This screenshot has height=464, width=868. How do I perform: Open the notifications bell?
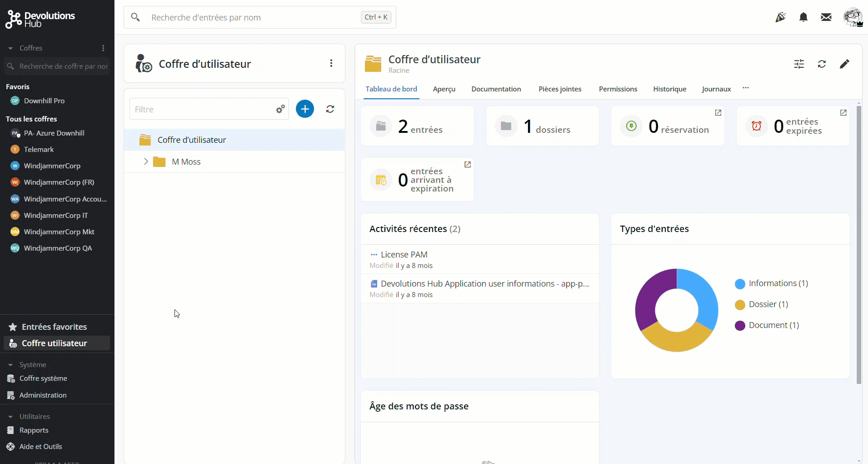coord(803,17)
